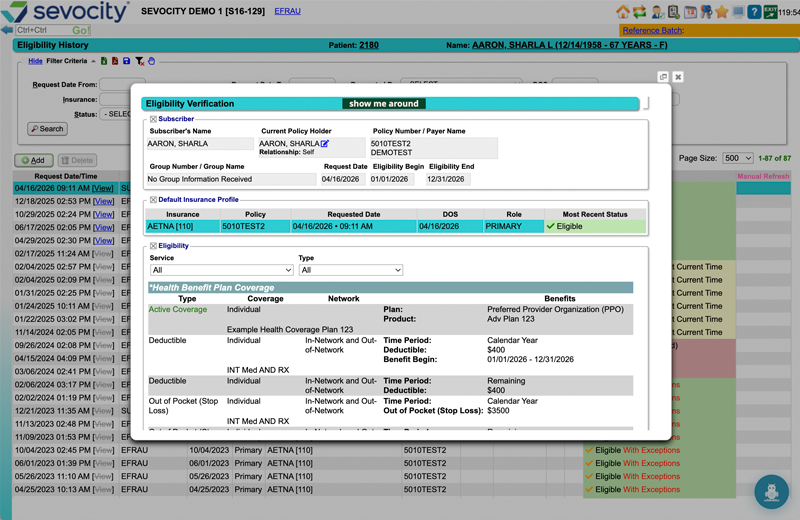The image size is (800, 520).
Task: Click the back arrow beside Ctrl+Ctrl box
Action: [x=7, y=30]
